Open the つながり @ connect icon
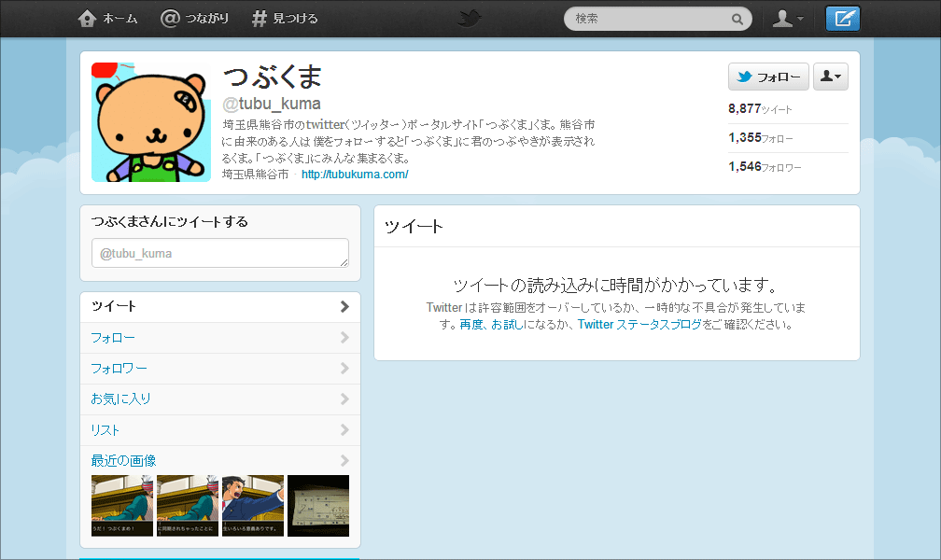Image resolution: width=941 pixels, height=560 pixels. (x=170, y=19)
